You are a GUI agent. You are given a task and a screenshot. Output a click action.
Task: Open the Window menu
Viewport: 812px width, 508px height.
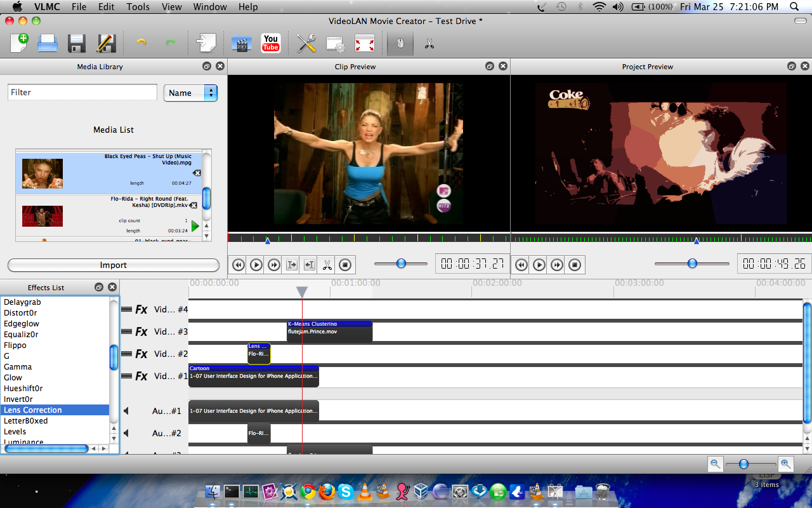(x=209, y=7)
